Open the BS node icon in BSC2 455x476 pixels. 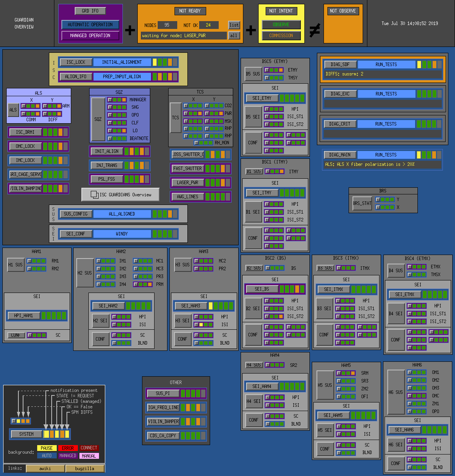(x=268, y=268)
